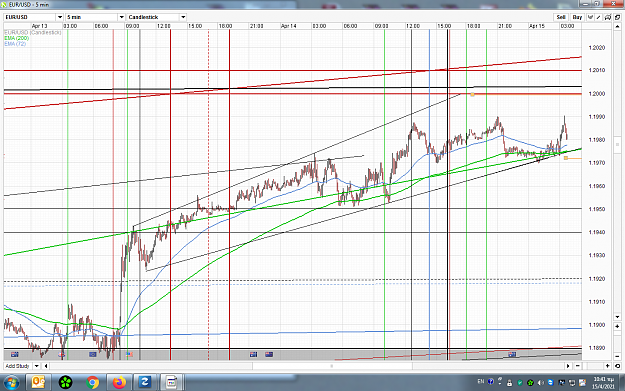Image resolution: width=625 pixels, height=391 pixels.
Task: Zoom in price axis with plus button
Action: tap(617, 326)
